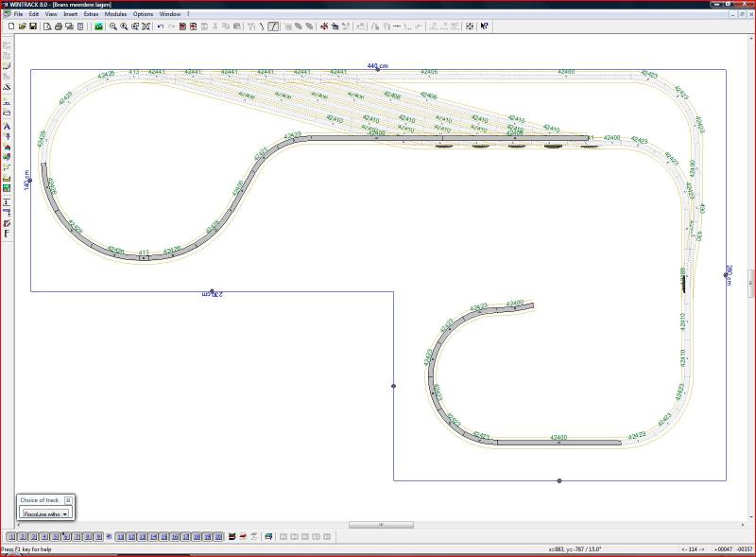Click the red layer icon in bottom toolbar
Viewport: 756px width, 557px height.
[243, 537]
